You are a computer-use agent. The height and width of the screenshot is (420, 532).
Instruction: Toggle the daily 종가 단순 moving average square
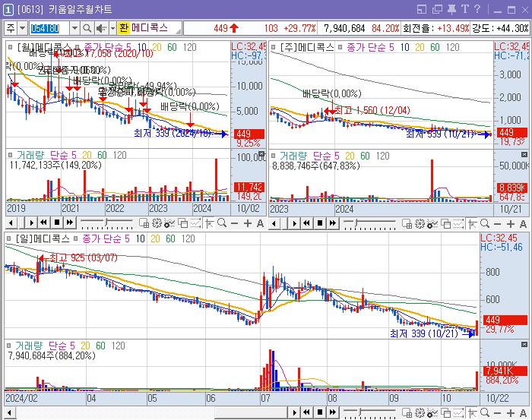click(76, 238)
